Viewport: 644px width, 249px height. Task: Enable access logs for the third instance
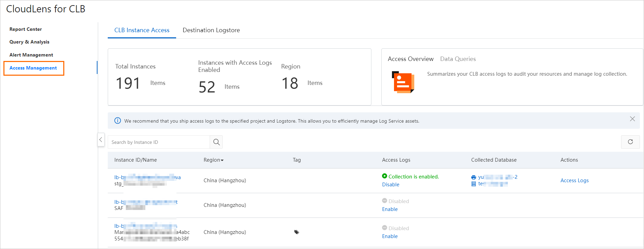390,236
